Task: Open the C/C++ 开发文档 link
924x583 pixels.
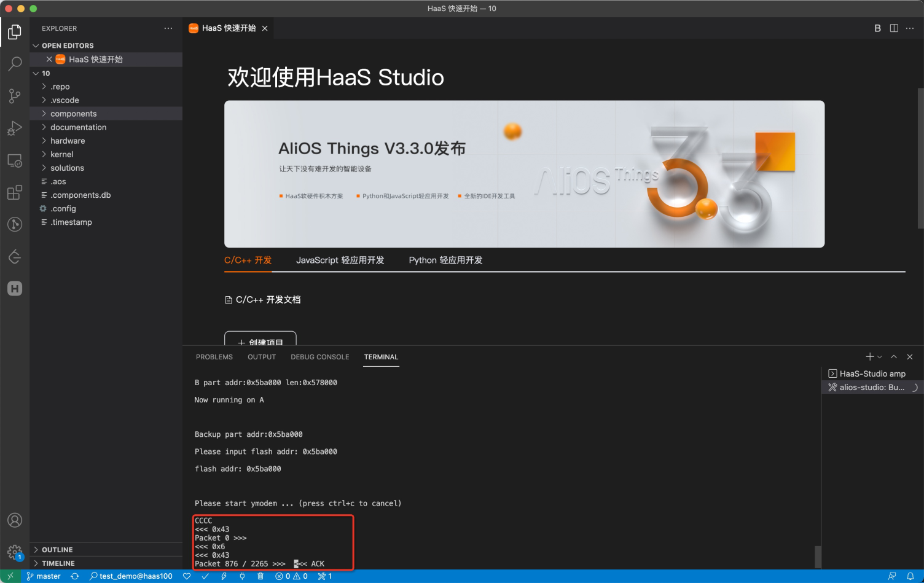Action: (x=263, y=300)
